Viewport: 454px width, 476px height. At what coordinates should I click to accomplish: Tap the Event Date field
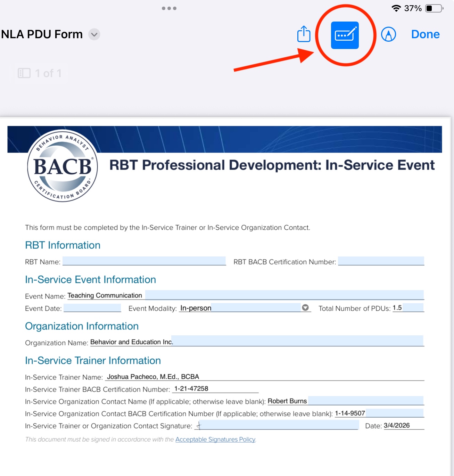pyautogui.click(x=92, y=308)
